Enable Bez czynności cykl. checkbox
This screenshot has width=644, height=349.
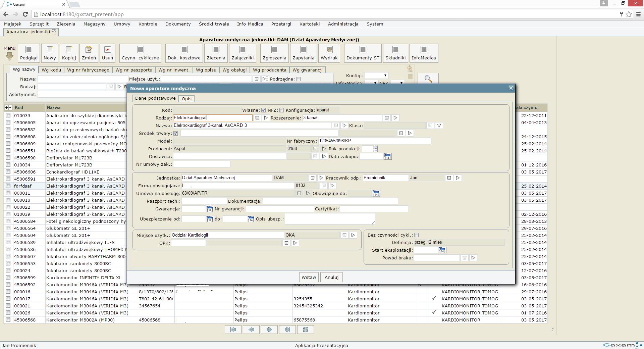click(417, 235)
